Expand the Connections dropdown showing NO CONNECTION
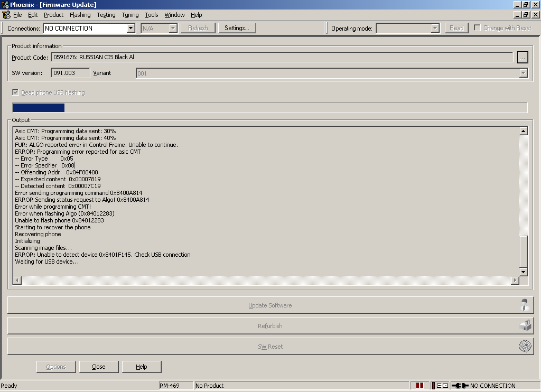The width and height of the screenshot is (541, 392). [131, 28]
